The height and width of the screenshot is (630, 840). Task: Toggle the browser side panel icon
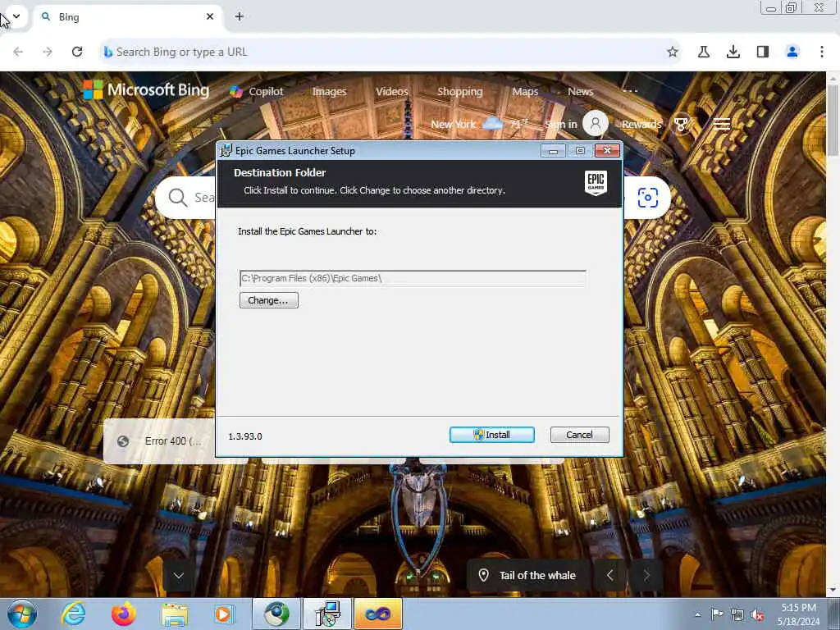[762, 52]
